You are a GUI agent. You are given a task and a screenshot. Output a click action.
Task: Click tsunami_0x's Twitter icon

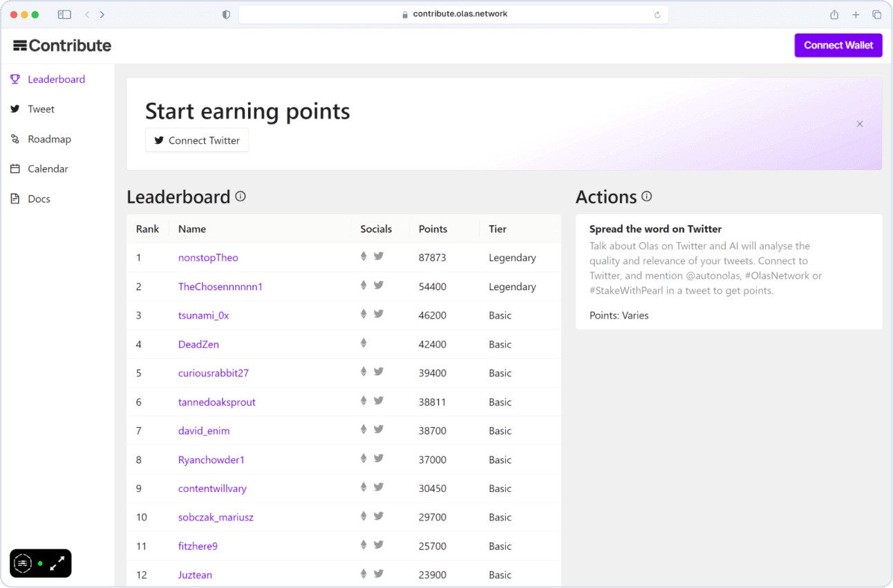coord(379,314)
